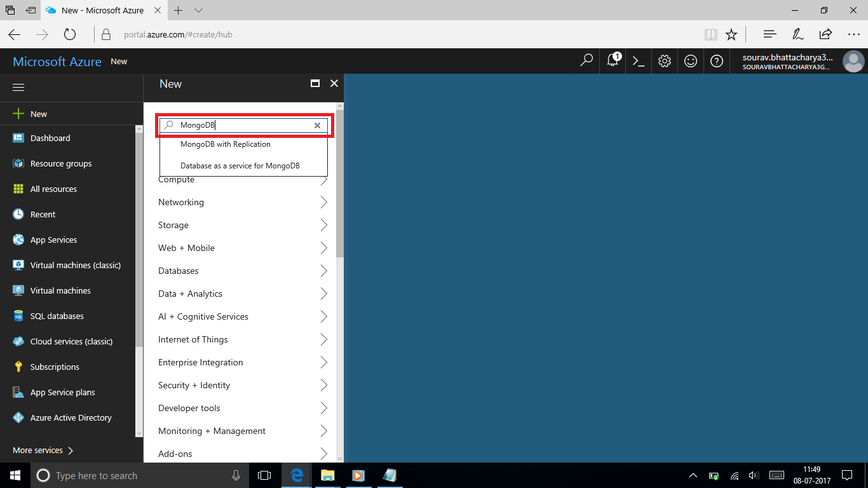Open Azure Cloud Shell from top bar
Image resolution: width=868 pixels, height=488 pixels.
click(x=638, y=60)
